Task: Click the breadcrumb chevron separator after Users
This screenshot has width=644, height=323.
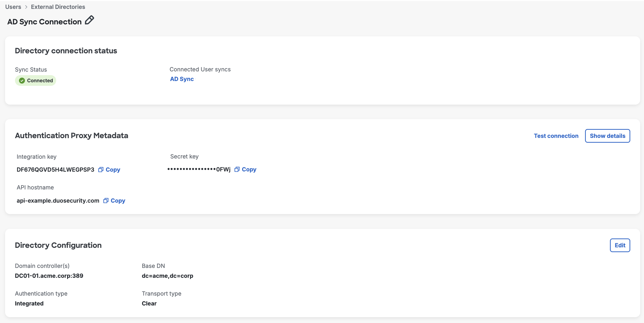Action: tap(26, 7)
